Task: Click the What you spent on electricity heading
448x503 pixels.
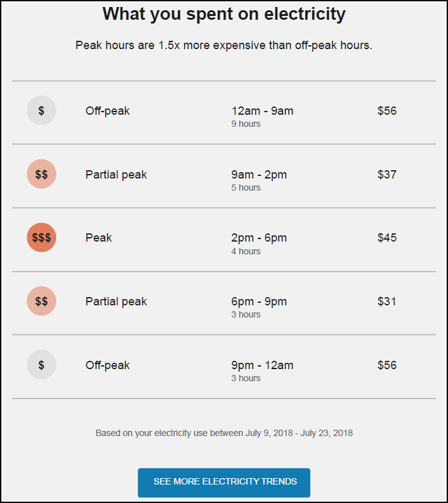Action: click(224, 14)
